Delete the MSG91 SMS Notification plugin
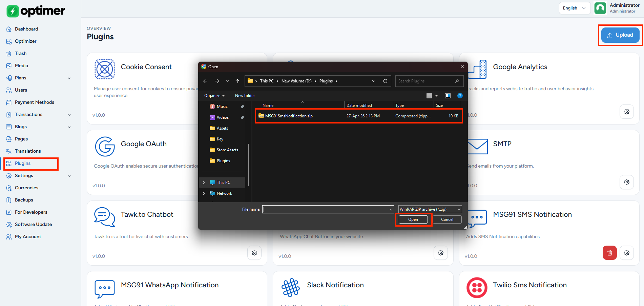This screenshot has height=306, width=644. (x=610, y=253)
